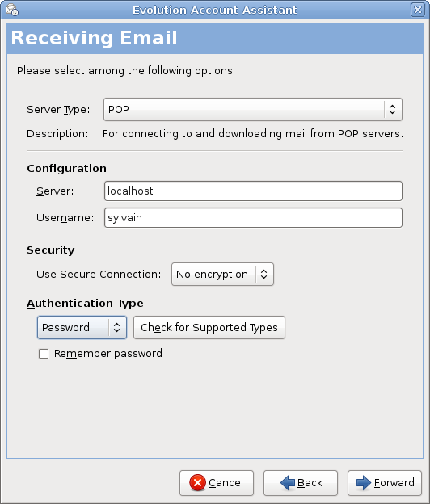Focus the Server field containing localhost
This screenshot has width=430, height=504.
point(253,191)
